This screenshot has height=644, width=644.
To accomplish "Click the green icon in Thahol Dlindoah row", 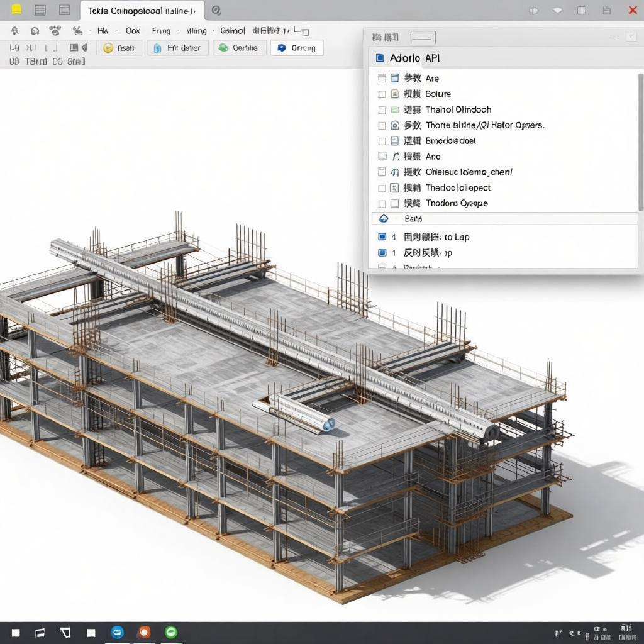I will pos(395,109).
